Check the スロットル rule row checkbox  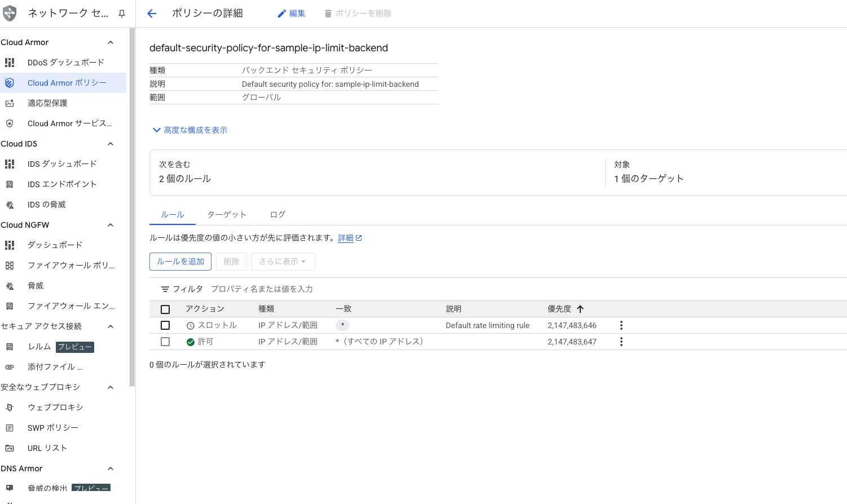[165, 325]
